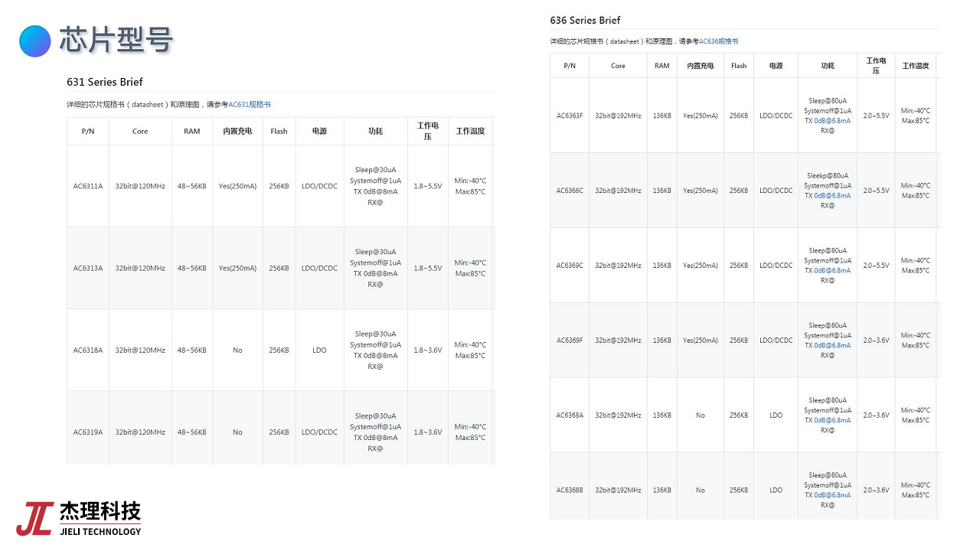The image size is (980, 551).
Task: Click the 631 Series Brief heading
Action: (105, 82)
